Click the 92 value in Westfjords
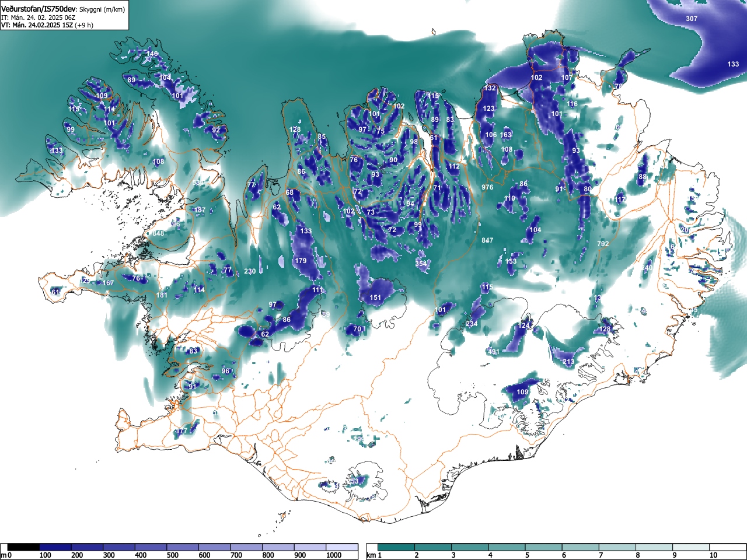 [x=216, y=130]
